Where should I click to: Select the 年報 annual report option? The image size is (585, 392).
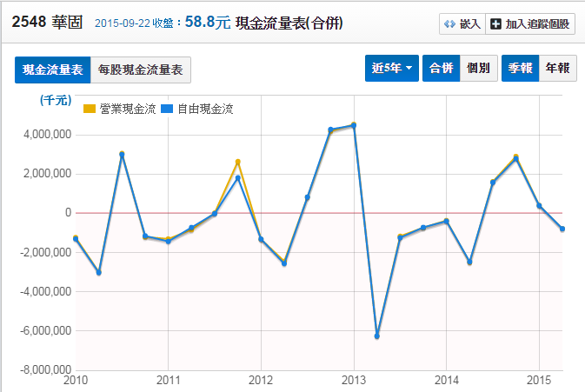[558, 68]
